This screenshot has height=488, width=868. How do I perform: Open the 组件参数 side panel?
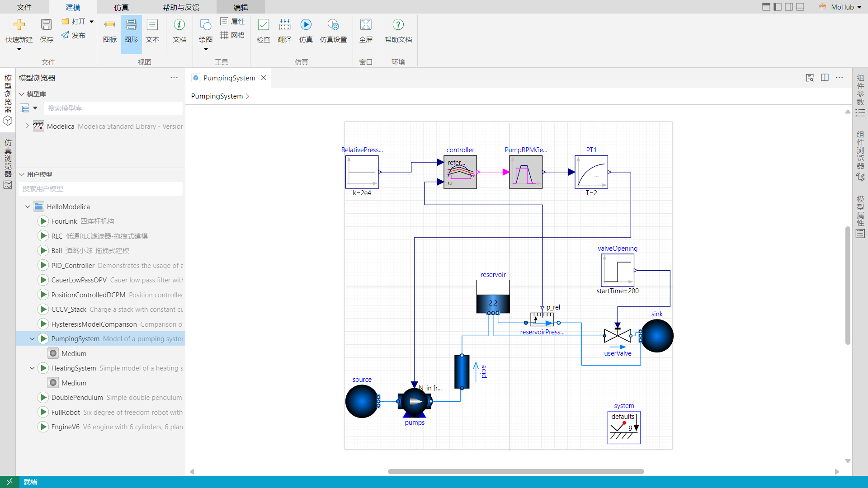(x=860, y=95)
